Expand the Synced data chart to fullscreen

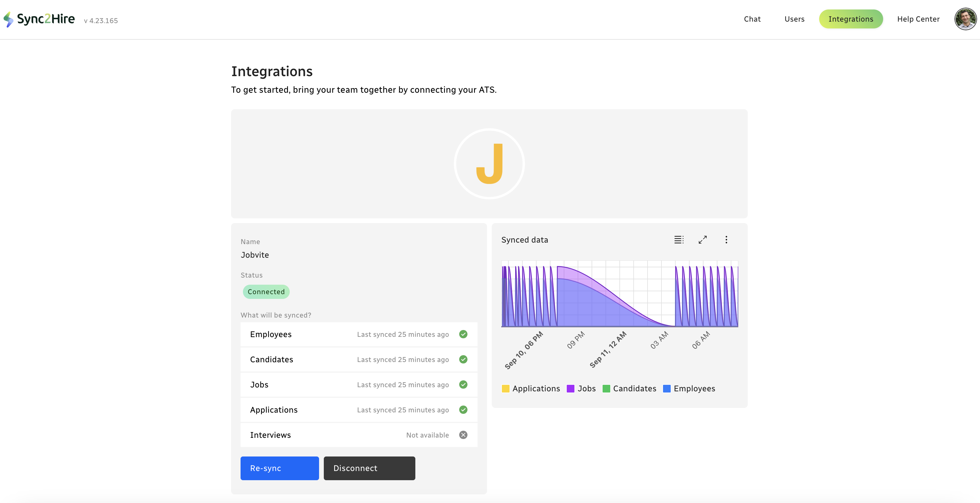[x=702, y=240]
